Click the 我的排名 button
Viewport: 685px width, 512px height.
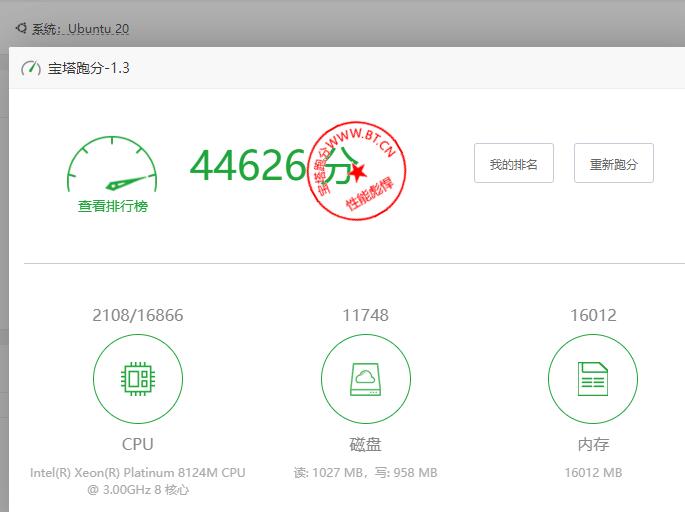click(x=514, y=163)
